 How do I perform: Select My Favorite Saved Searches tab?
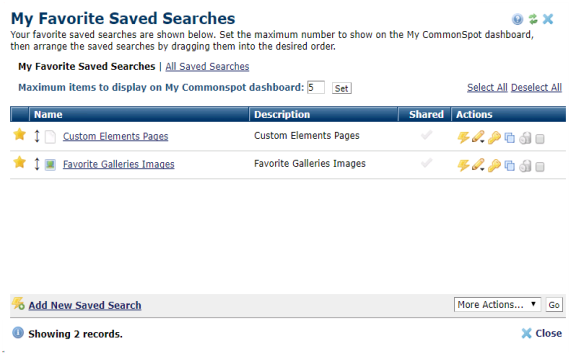tap(87, 66)
